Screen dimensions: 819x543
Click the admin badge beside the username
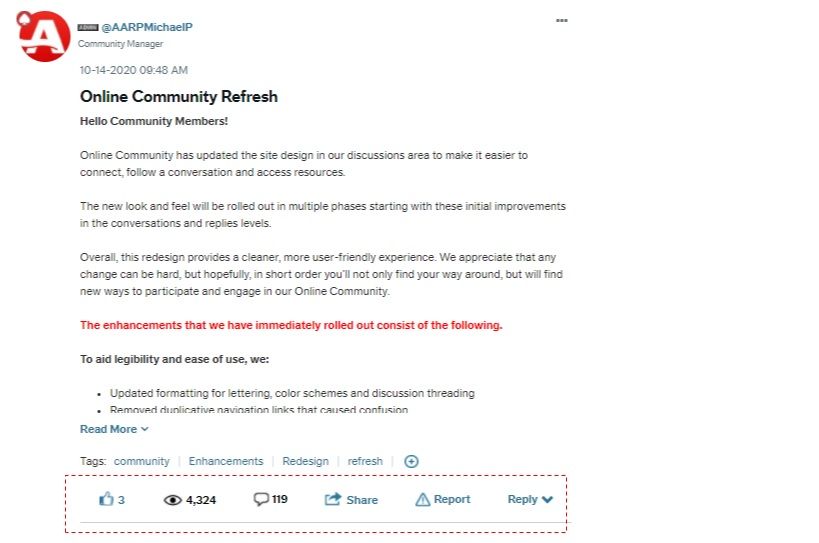pyautogui.click(x=88, y=27)
